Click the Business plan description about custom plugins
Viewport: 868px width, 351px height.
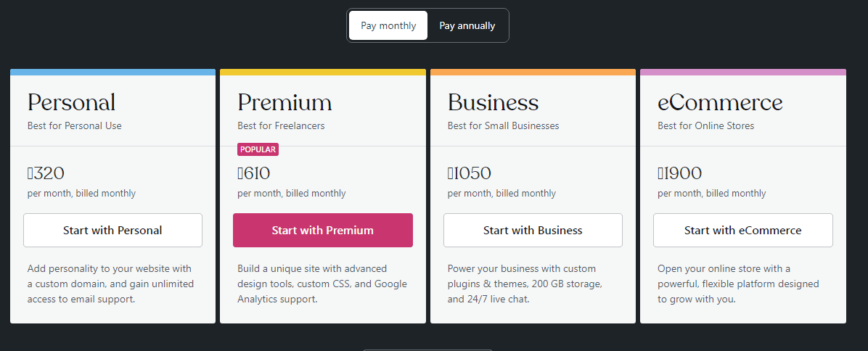click(x=525, y=284)
